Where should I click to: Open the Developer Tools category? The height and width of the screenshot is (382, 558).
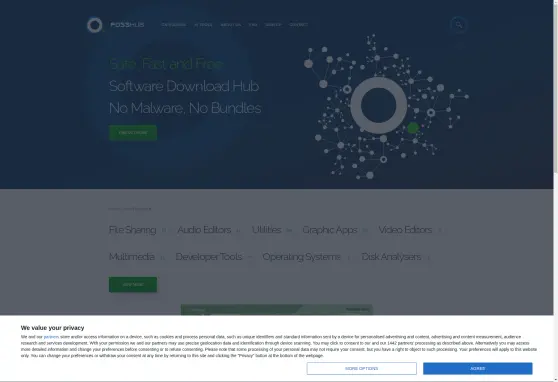pyautogui.click(x=209, y=257)
